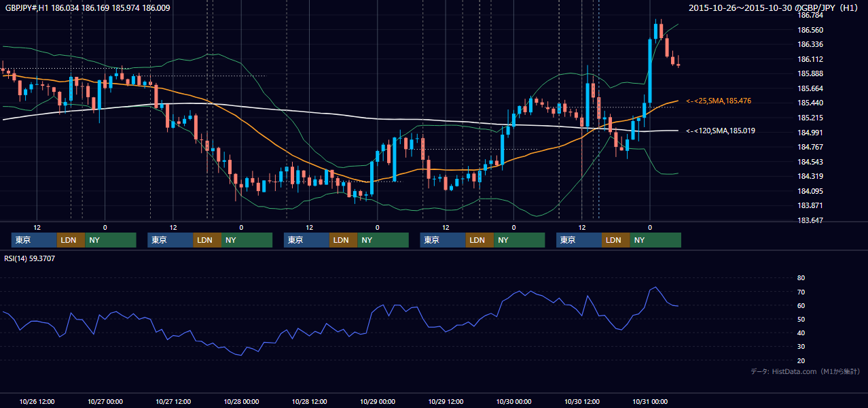Click price axis value 185.664

[810, 88]
